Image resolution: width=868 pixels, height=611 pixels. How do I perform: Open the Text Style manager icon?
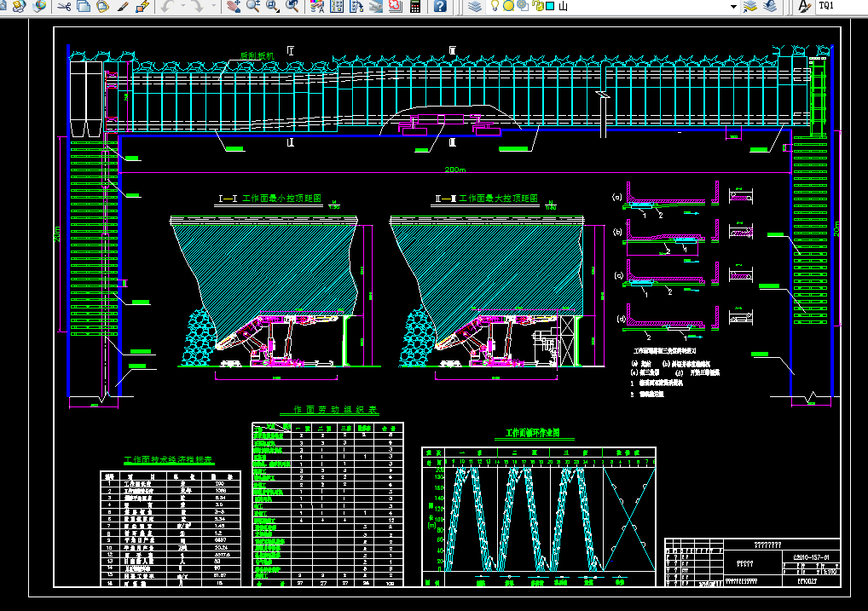[x=804, y=7]
